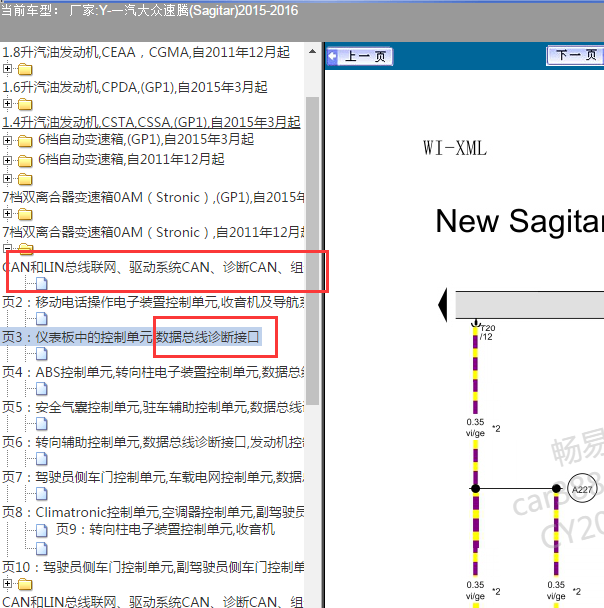Click document icon between CAN和LIN row and 页2
This screenshot has height=608, width=604.
pos(41,284)
